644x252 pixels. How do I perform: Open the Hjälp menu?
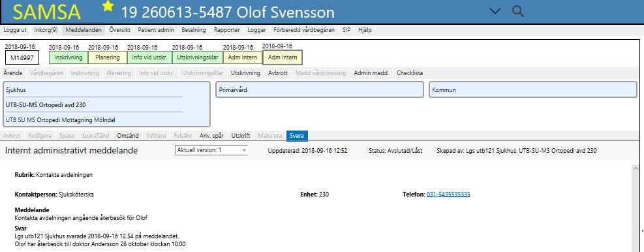pos(365,30)
